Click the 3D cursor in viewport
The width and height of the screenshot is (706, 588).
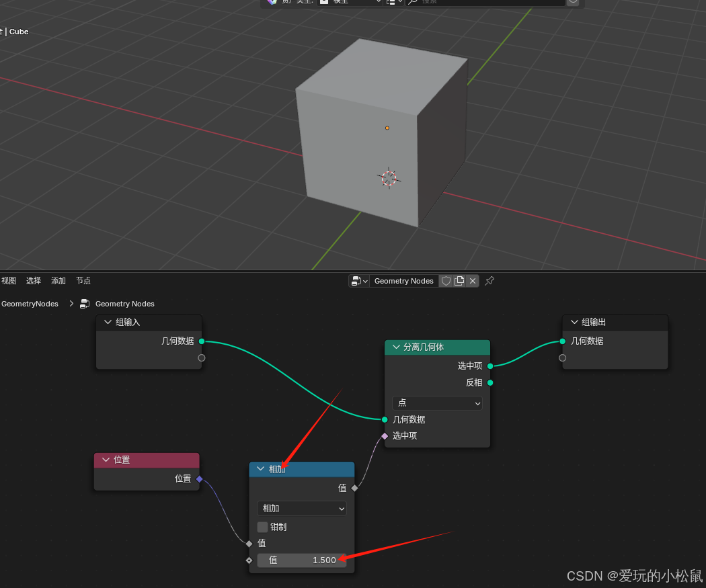pyautogui.click(x=389, y=178)
